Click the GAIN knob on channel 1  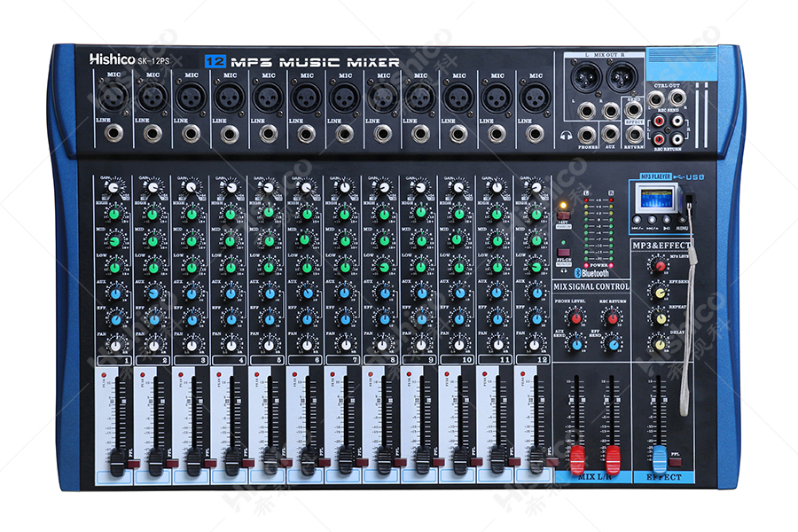tap(113, 188)
